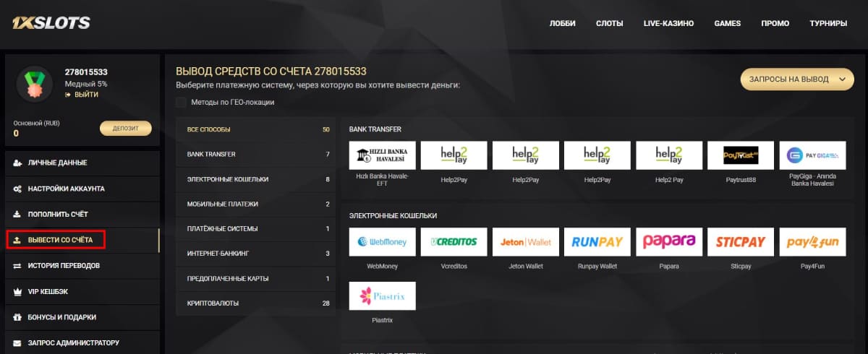Open История переводов in sidebar

pyautogui.click(x=82, y=266)
